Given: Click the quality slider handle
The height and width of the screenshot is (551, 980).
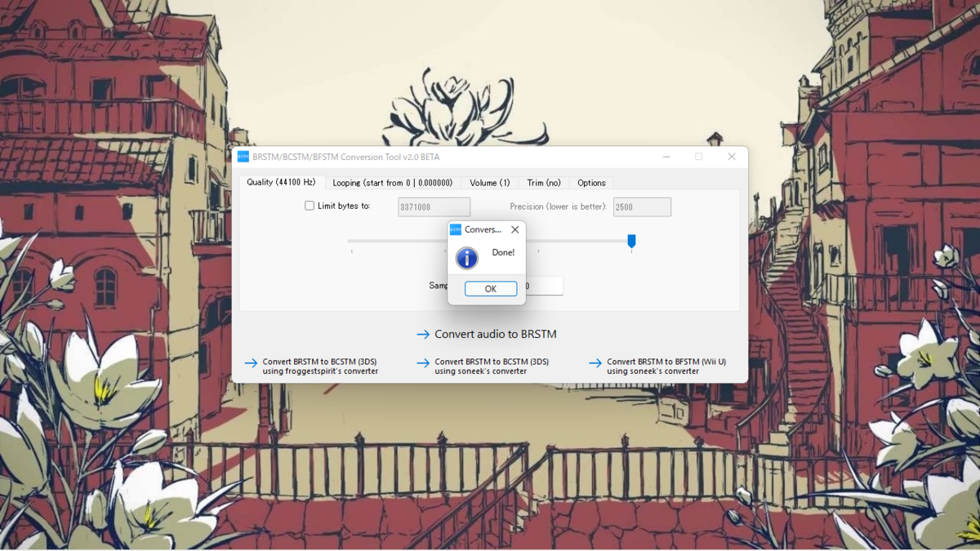Looking at the screenshot, I should tap(631, 241).
